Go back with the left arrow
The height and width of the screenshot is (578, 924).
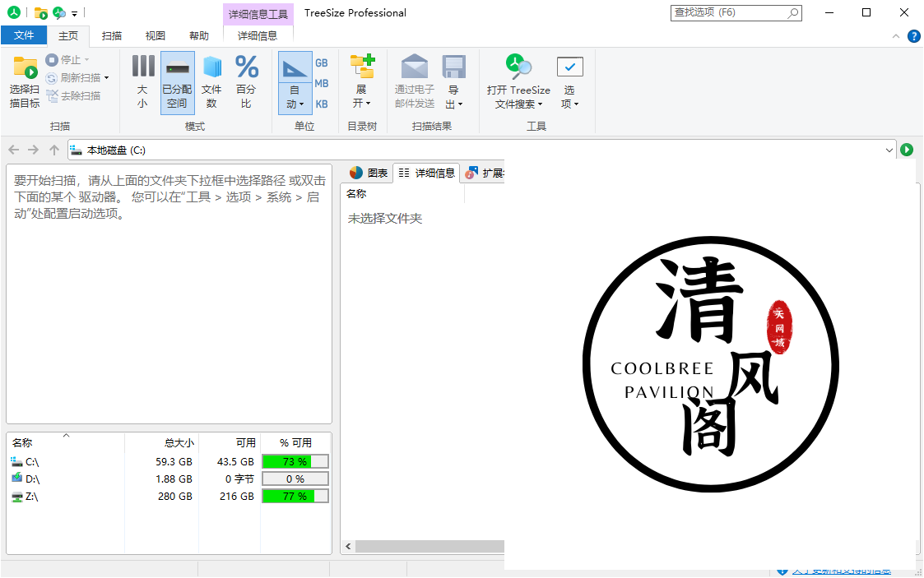click(x=14, y=150)
